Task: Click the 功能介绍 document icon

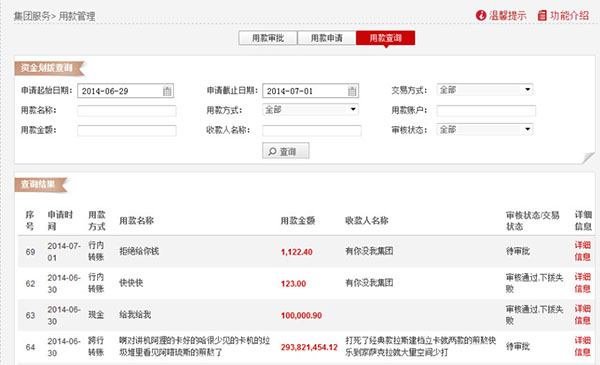Action: coord(542,15)
